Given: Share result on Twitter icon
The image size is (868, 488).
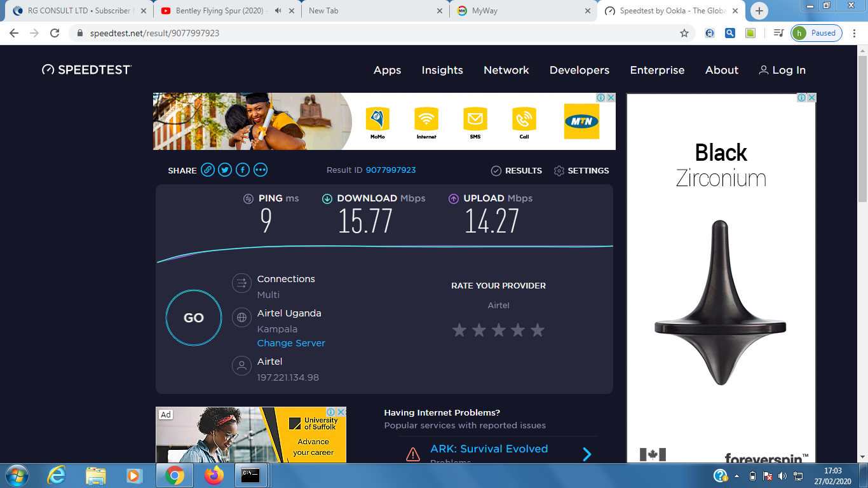Looking at the screenshot, I should click(225, 170).
